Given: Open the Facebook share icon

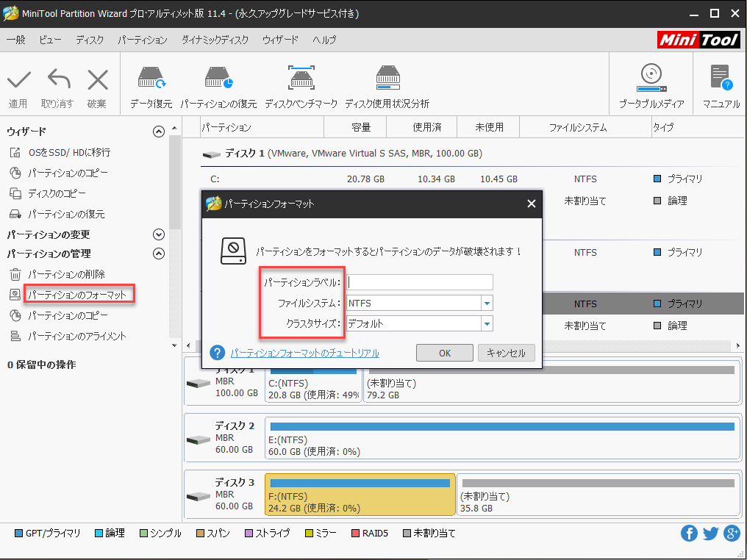Looking at the screenshot, I should (689, 534).
